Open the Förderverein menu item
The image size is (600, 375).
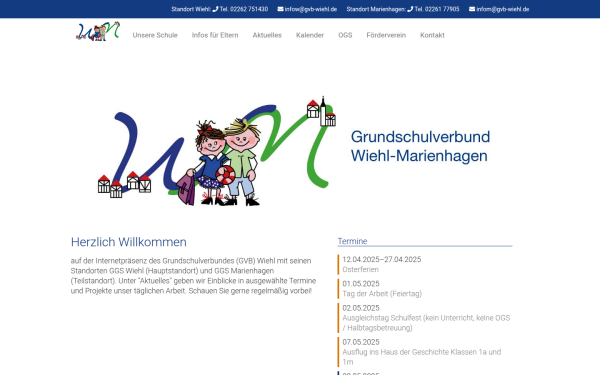click(386, 35)
